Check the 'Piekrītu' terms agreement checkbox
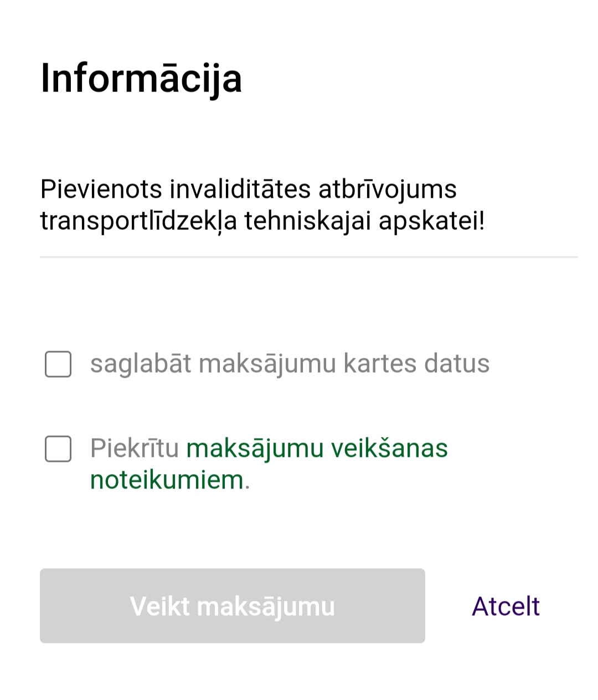The height and width of the screenshot is (700, 598). (x=58, y=449)
